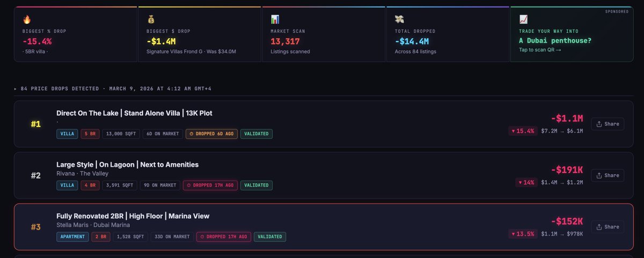The width and height of the screenshot is (644, 258).
Task: Click VALIDATED badge on Stella Maris listing
Action: tap(270, 237)
